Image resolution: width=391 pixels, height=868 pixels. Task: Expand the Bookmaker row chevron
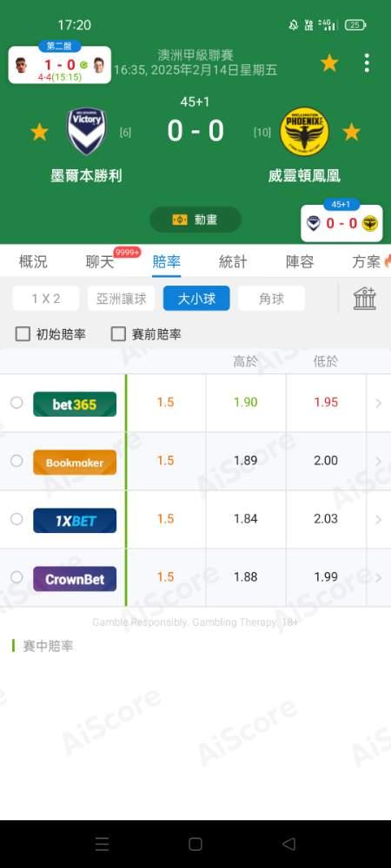click(x=379, y=461)
